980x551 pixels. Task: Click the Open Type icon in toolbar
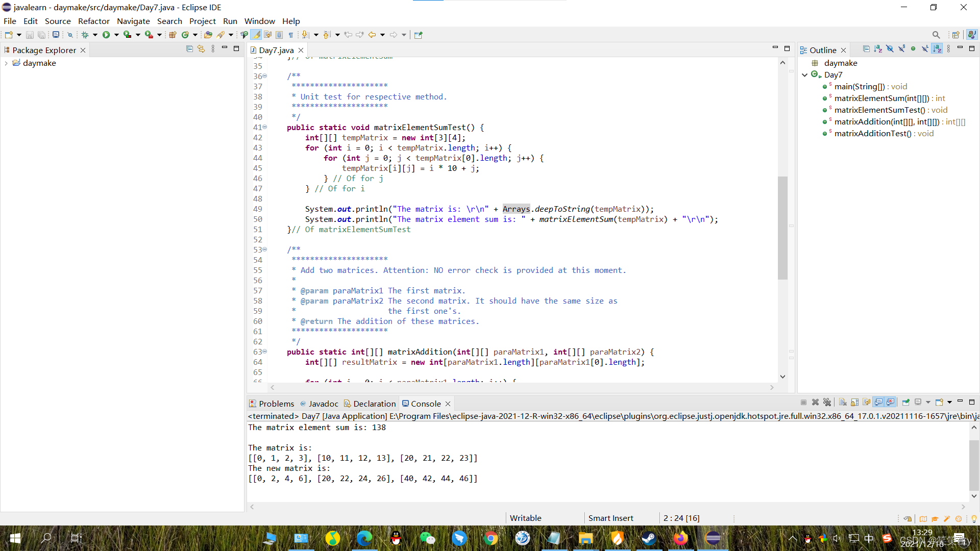(208, 35)
